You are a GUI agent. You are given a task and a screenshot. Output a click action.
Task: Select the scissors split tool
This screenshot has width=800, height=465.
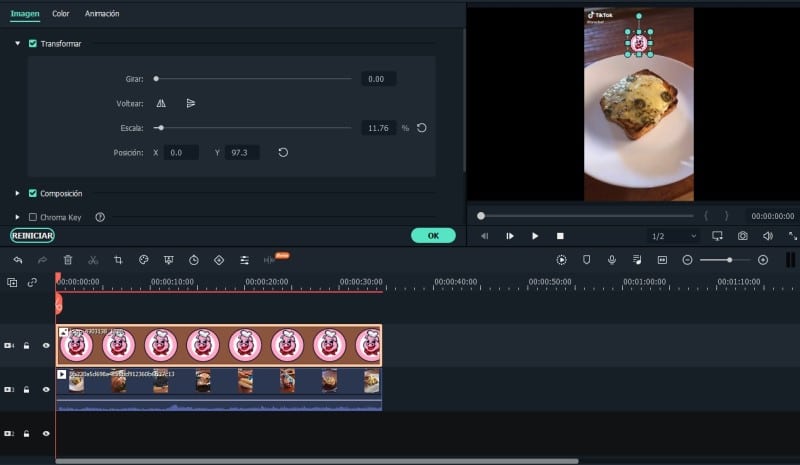pyautogui.click(x=93, y=260)
